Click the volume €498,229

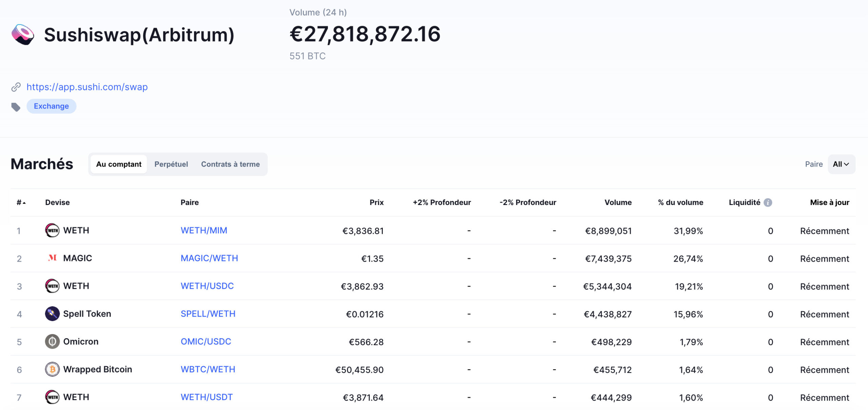tap(611, 342)
